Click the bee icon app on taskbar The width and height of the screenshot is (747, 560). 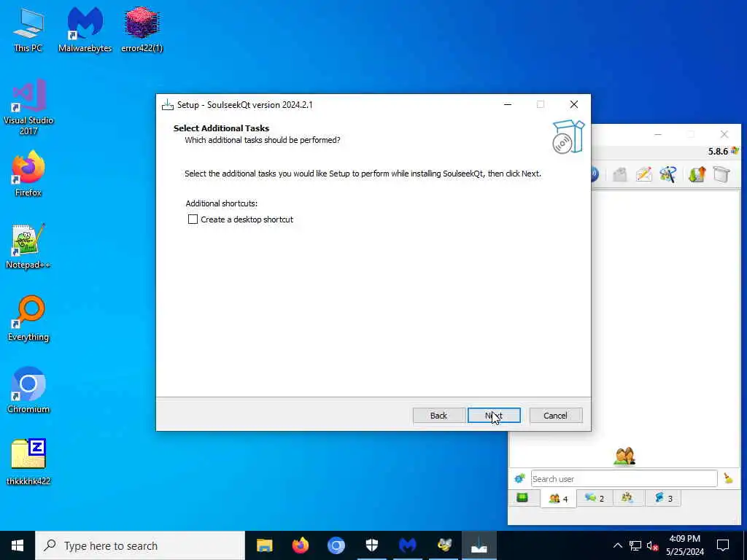444,545
